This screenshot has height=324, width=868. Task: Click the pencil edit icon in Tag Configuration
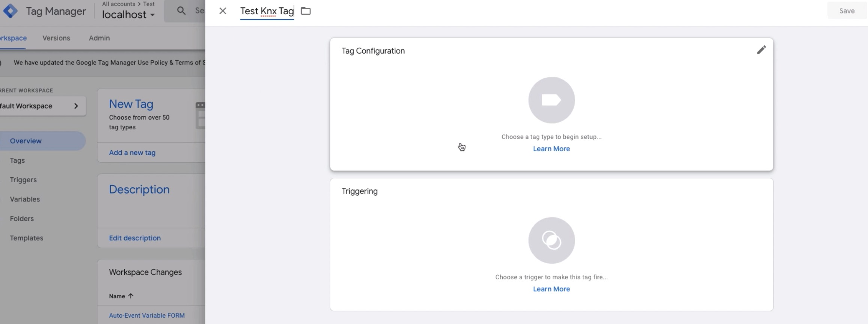click(761, 50)
